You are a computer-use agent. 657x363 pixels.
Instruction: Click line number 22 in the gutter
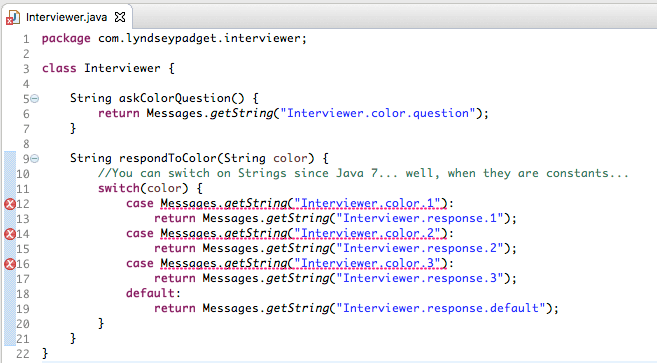click(x=23, y=354)
